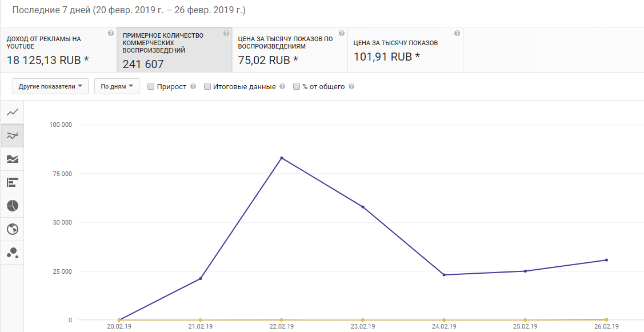The width and height of the screenshot is (644, 332).
Task: Click the help icon next to % от общего
Action: (351, 87)
